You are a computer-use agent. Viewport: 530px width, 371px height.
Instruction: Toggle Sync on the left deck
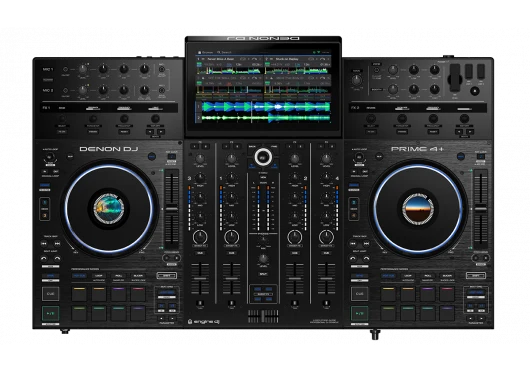click(x=50, y=276)
